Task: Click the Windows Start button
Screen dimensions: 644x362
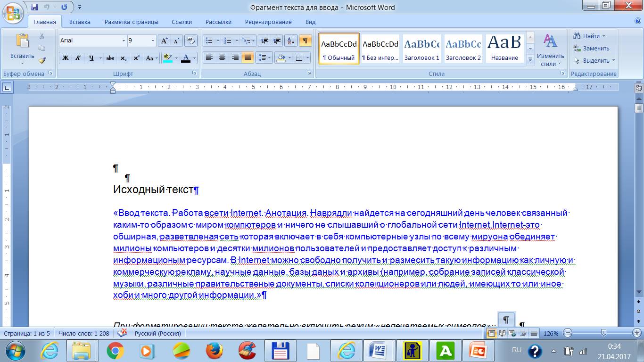Action: 15,351
